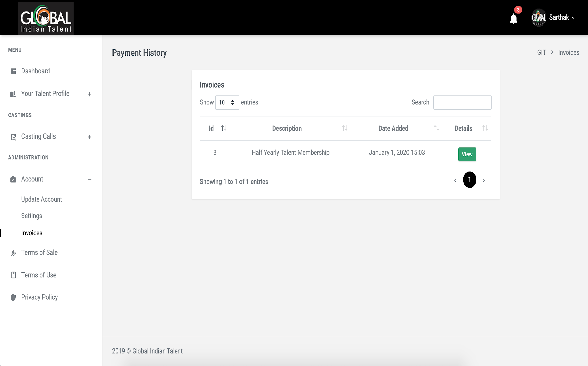Viewport: 588px width, 366px height.
Task: Click the green View button
Action: click(467, 154)
